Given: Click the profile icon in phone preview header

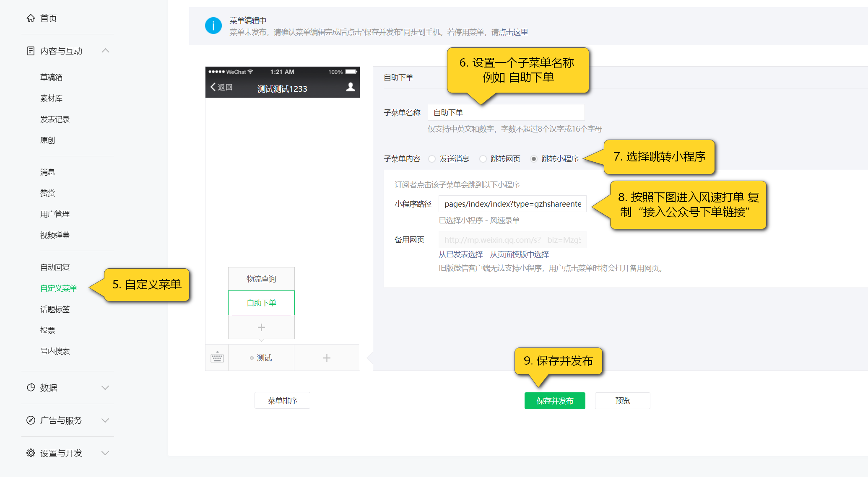Looking at the screenshot, I should [351, 87].
